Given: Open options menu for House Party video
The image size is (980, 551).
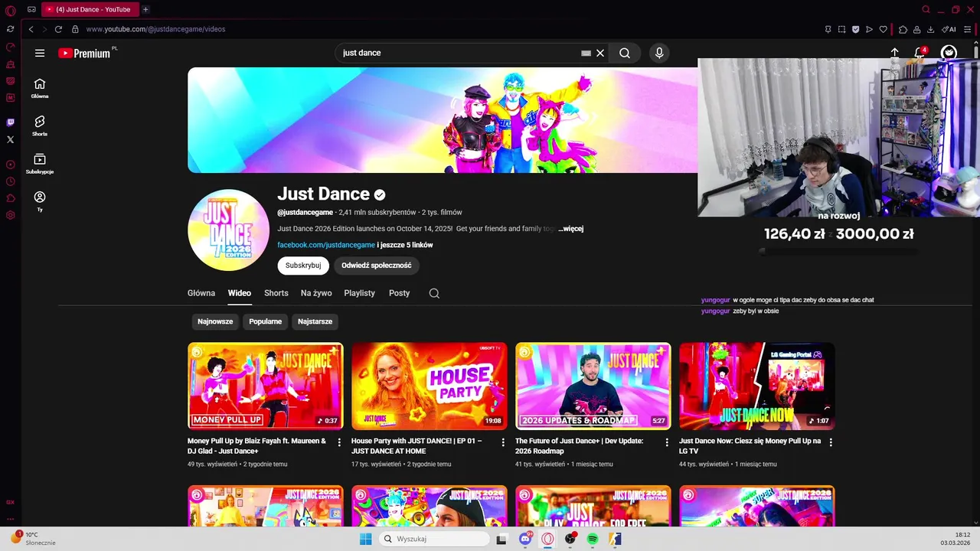Looking at the screenshot, I should (x=503, y=442).
